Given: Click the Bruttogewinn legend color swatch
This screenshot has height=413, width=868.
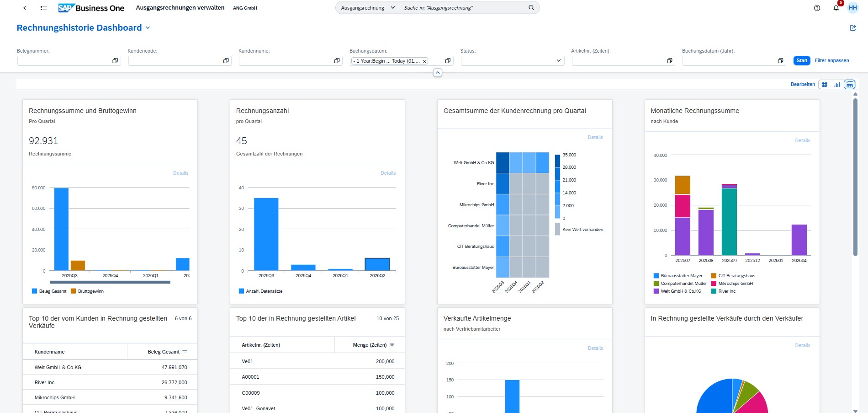Looking at the screenshot, I should coord(72,291).
